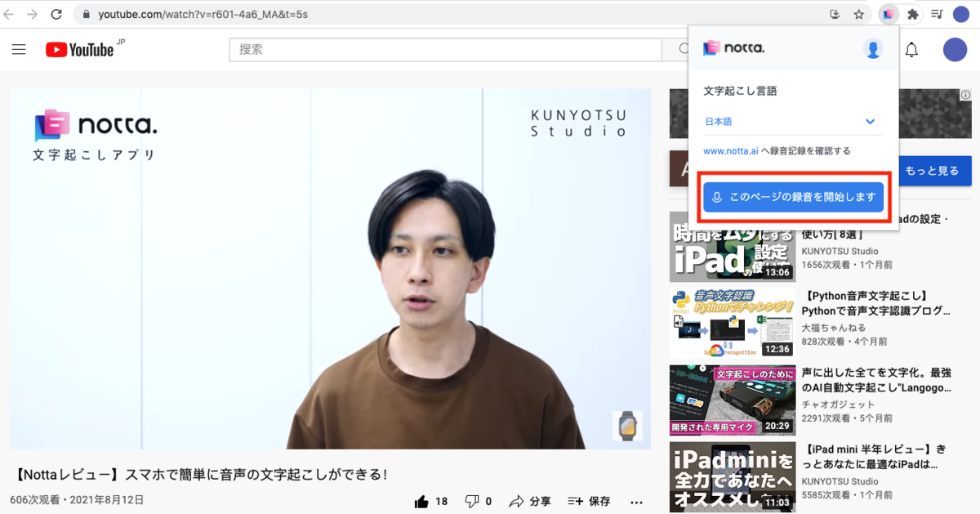Open the Python音声文字認識 thumbnail 12:36
980x514 pixels.
[732, 324]
